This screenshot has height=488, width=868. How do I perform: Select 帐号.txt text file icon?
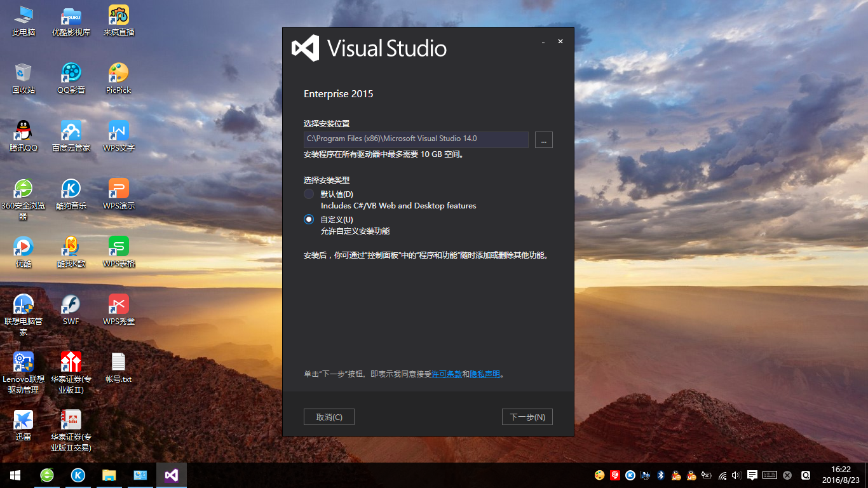[x=119, y=368]
